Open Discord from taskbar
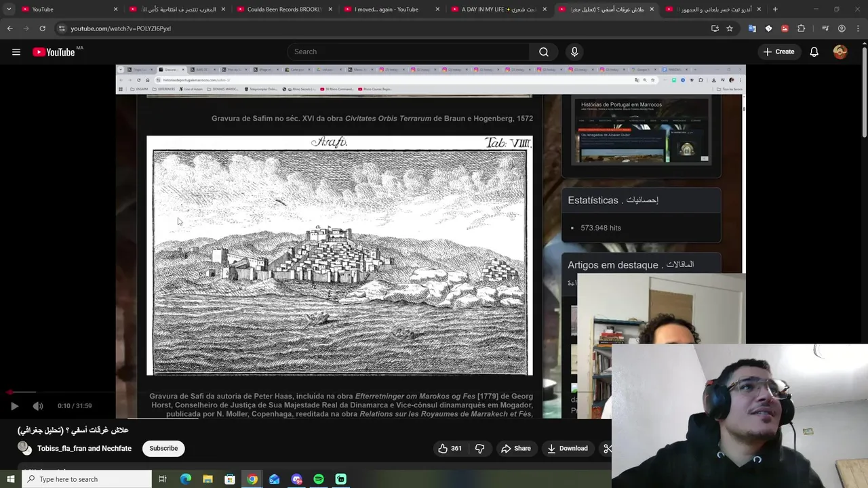 pyautogui.click(x=296, y=479)
